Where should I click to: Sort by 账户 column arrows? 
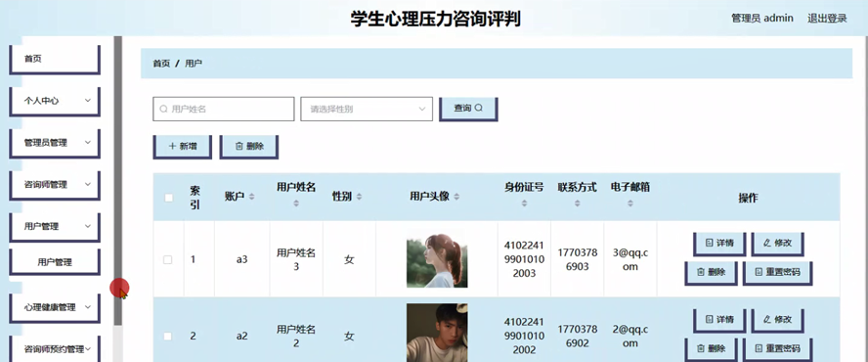point(252,197)
